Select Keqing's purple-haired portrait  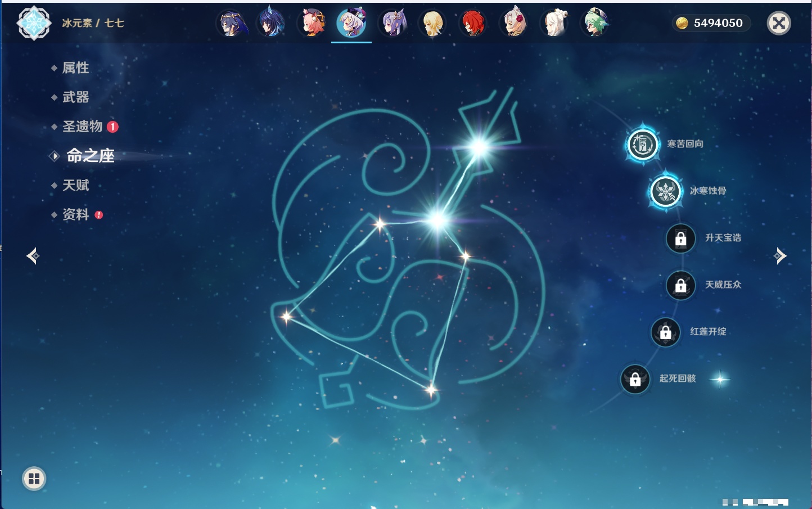(393, 24)
